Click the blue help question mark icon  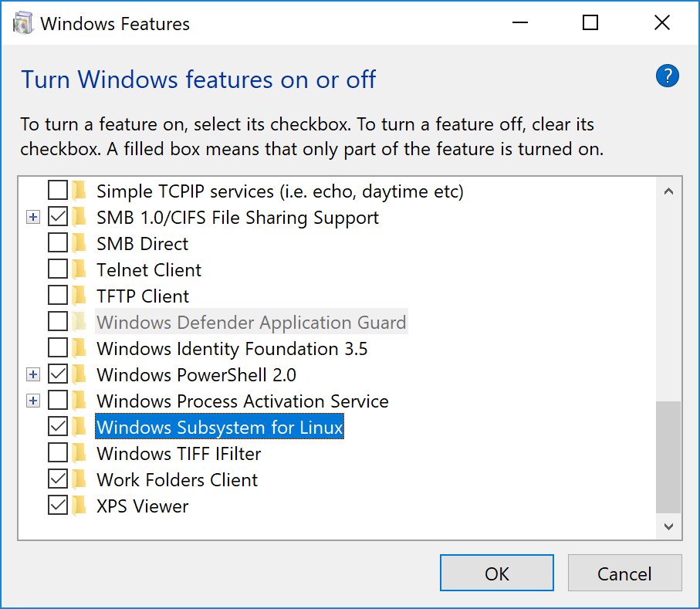pyautogui.click(x=667, y=76)
